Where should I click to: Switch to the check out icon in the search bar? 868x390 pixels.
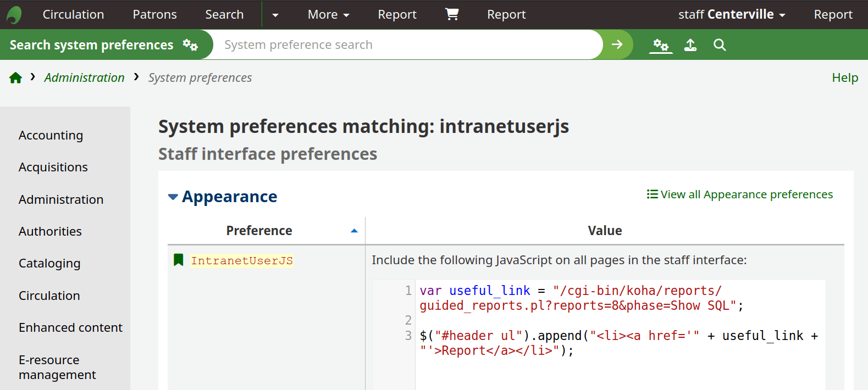pyautogui.click(x=690, y=45)
